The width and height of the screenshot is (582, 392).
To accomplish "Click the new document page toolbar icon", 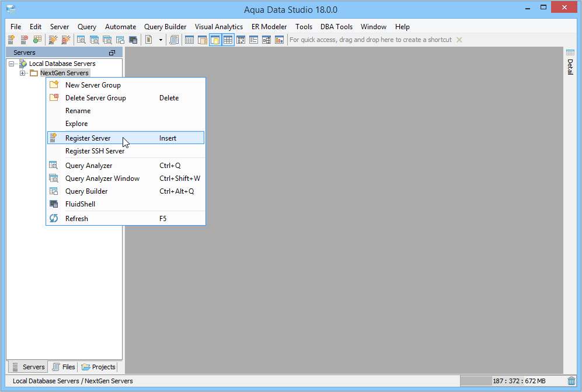I will pos(149,40).
